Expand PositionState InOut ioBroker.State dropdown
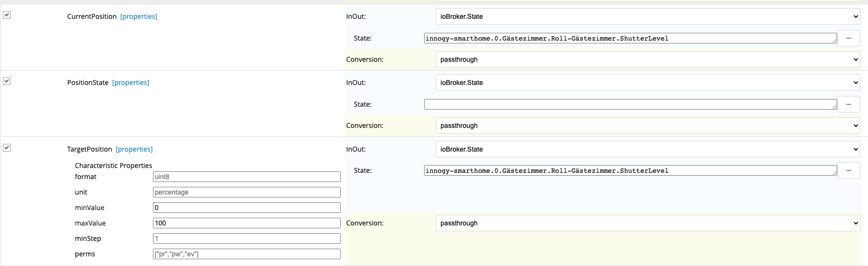The width and height of the screenshot is (868, 266). click(x=648, y=83)
